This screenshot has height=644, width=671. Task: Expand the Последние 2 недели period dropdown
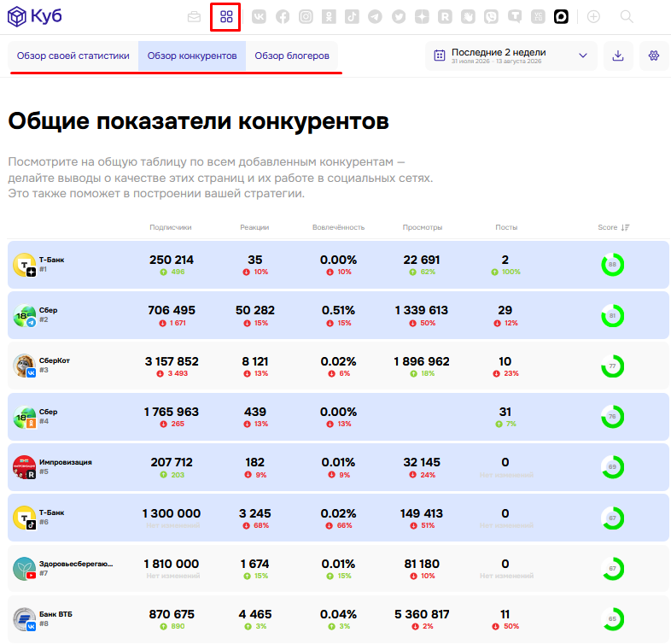click(511, 56)
